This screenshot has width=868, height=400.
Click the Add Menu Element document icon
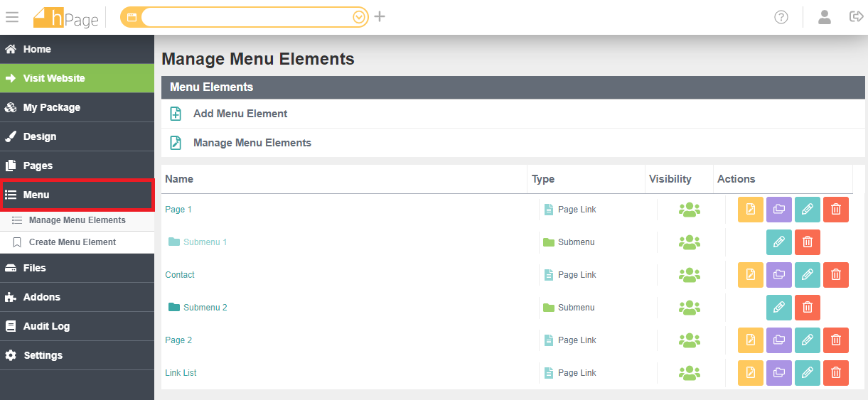(176, 114)
